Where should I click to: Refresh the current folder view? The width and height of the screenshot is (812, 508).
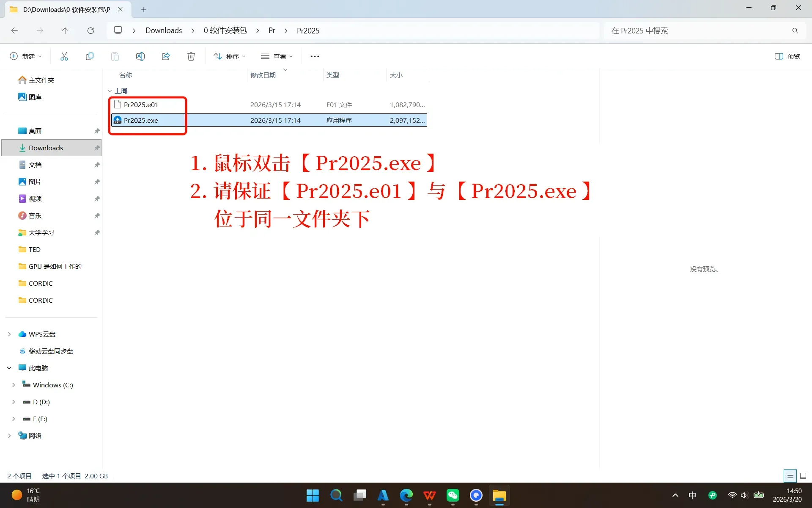coord(91,30)
